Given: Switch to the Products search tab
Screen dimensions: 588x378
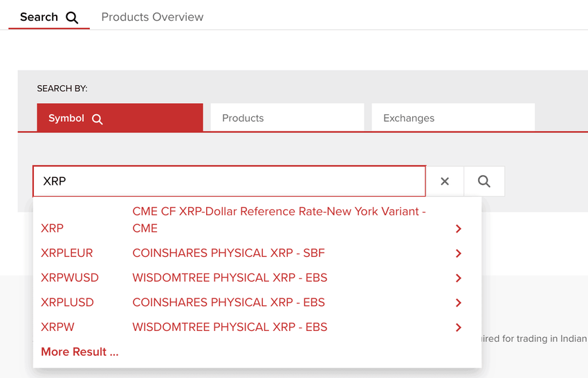Looking at the screenshot, I should [x=287, y=118].
